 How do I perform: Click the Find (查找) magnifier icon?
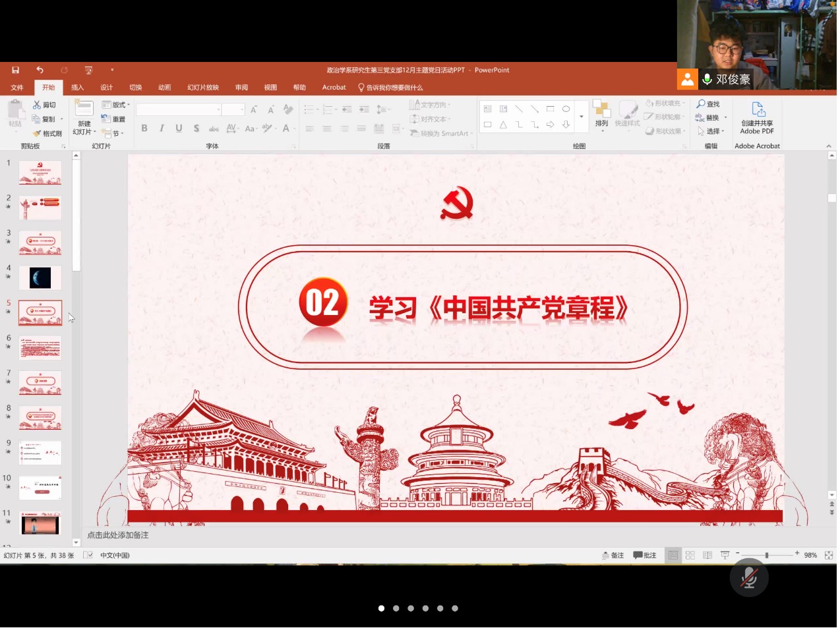coord(701,104)
